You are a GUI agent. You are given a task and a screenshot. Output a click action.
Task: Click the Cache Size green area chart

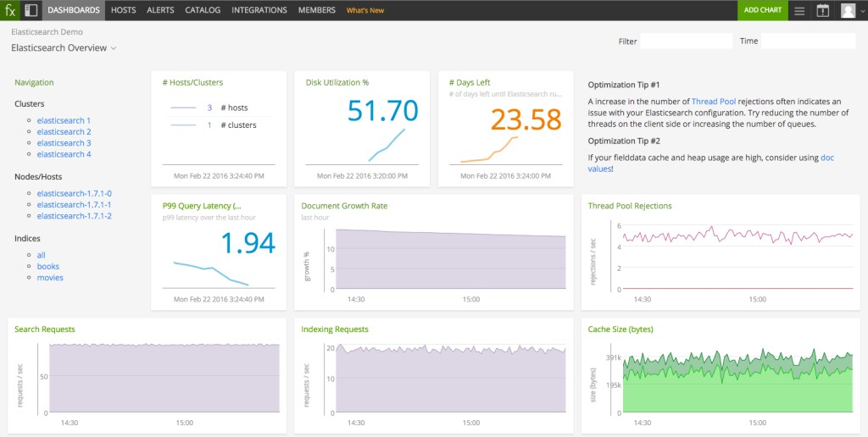[738, 382]
